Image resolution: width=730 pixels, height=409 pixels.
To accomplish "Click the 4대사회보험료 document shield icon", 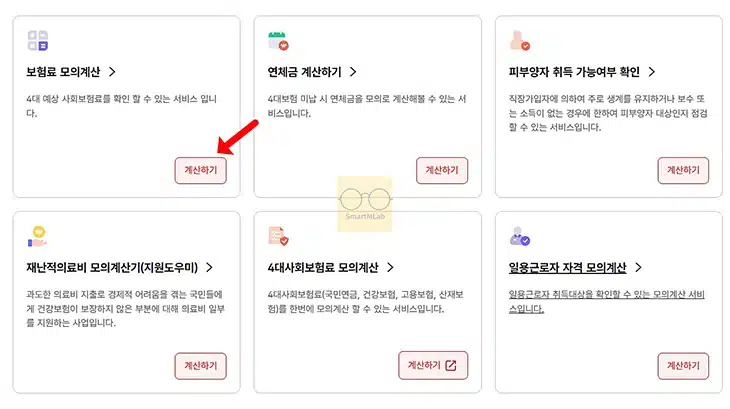I will point(278,237).
